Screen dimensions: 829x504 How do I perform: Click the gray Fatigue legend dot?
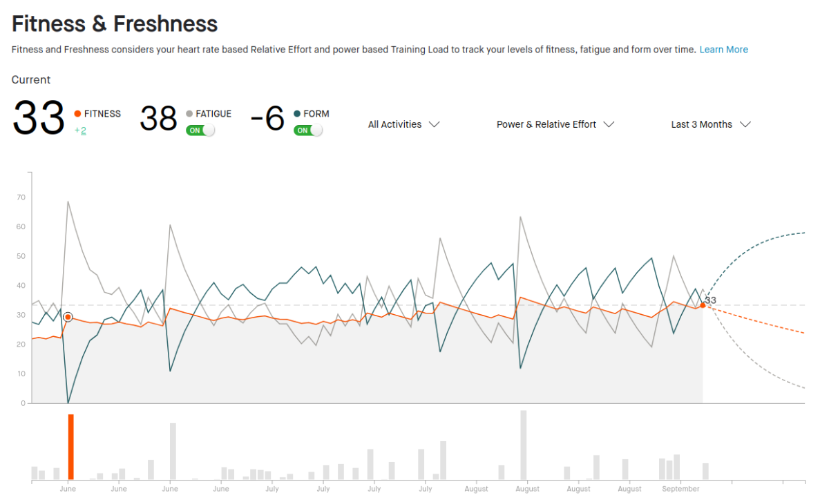click(189, 114)
